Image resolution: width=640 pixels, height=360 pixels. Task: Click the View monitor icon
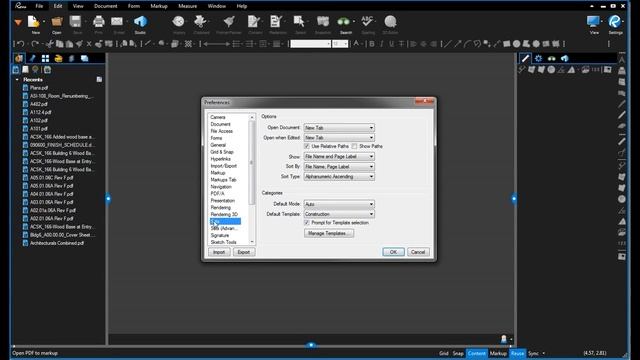[x=593, y=21]
